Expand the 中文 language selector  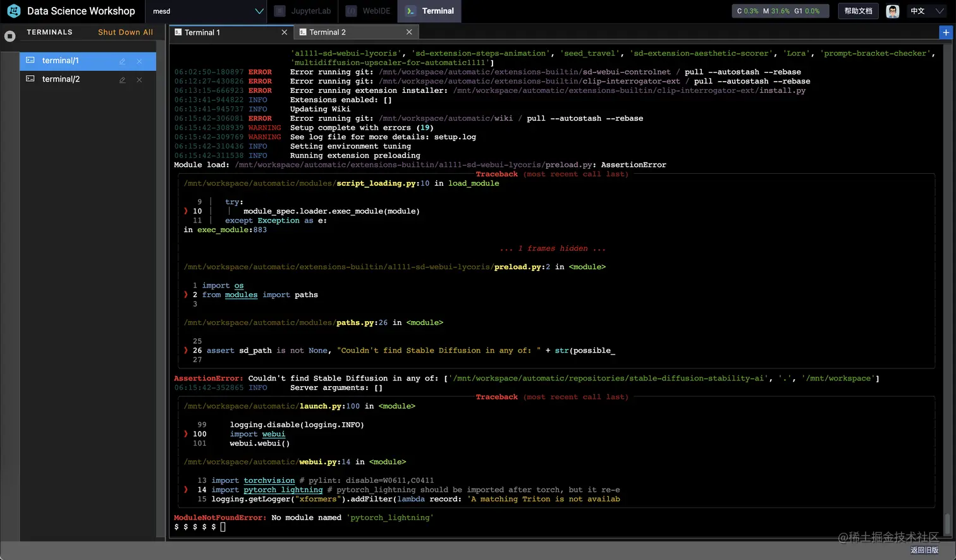coord(926,11)
